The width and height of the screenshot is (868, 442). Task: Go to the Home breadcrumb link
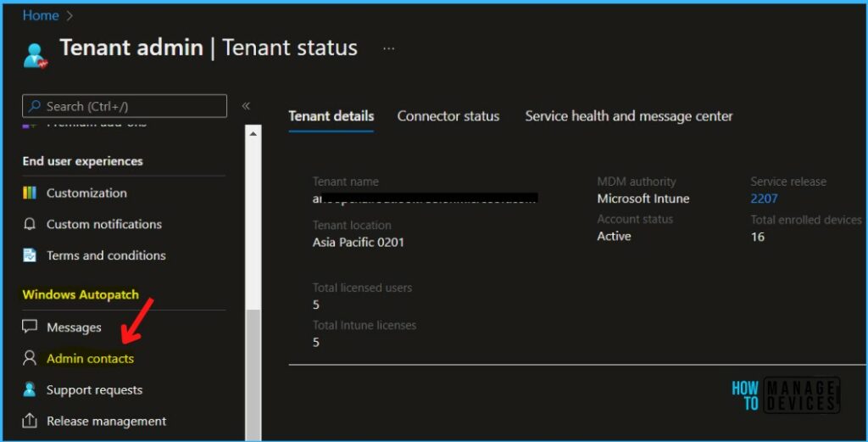click(41, 15)
